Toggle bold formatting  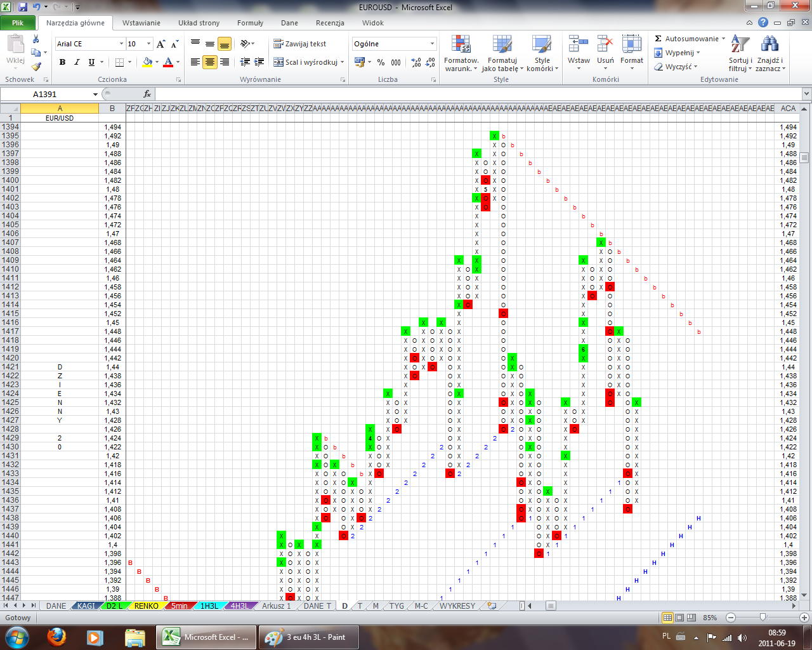(x=62, y=62)
